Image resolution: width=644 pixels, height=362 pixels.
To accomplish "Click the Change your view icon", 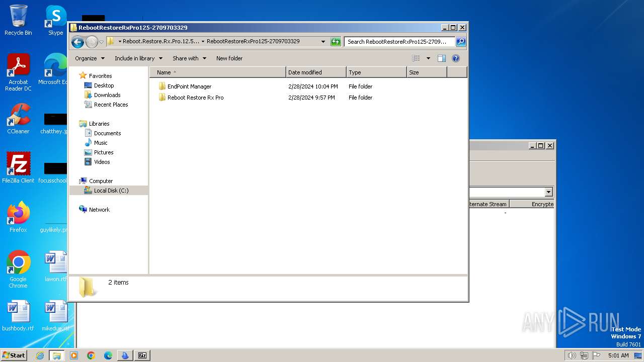I will point(416,58).
